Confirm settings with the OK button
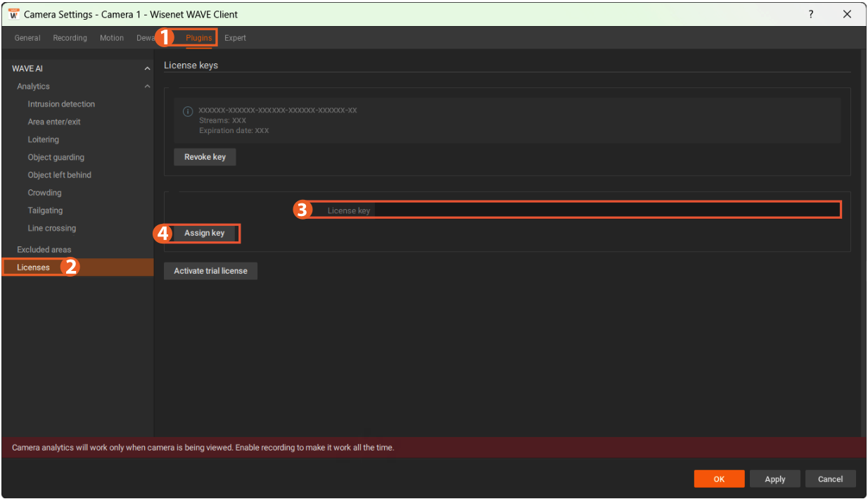The height and width of the screenshot is (499, 868). pyautogui.click(x=719, y=479)
